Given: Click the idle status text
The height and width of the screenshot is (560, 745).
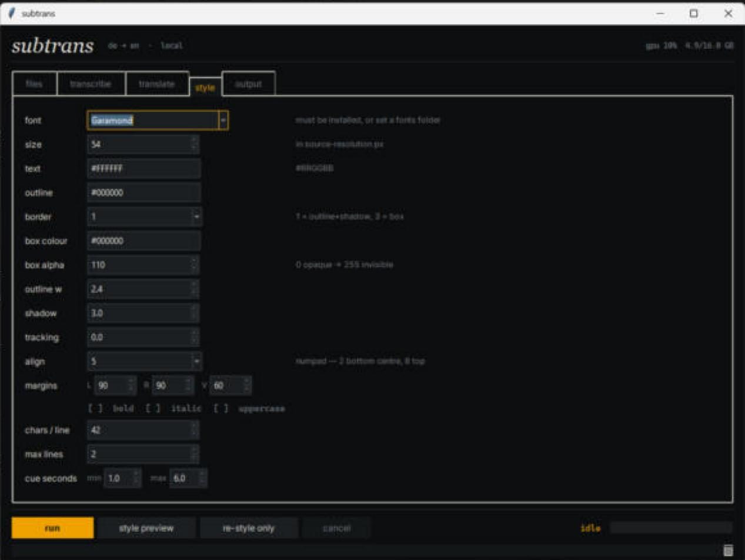Looking at the screenshot, I should click(x=590, y=528).
